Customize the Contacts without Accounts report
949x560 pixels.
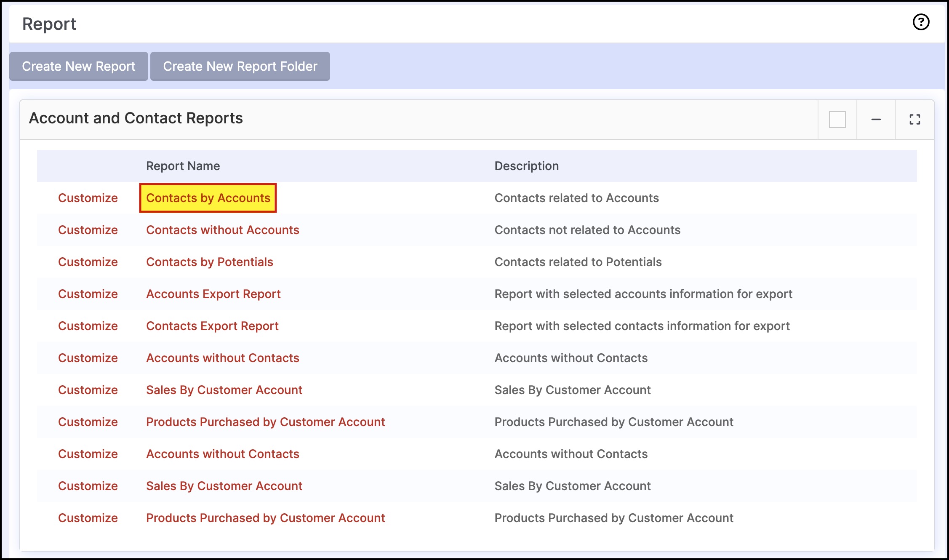(88, 230)
